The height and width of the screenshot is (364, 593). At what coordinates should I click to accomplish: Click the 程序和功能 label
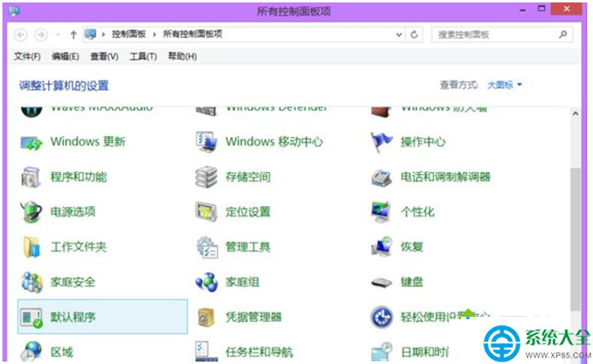click(79, 177)
